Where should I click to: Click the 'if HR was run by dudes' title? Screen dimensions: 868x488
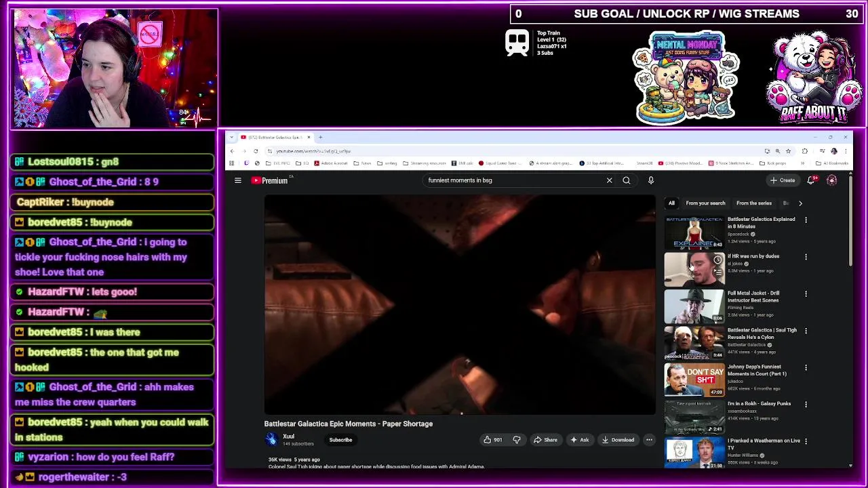753,256
